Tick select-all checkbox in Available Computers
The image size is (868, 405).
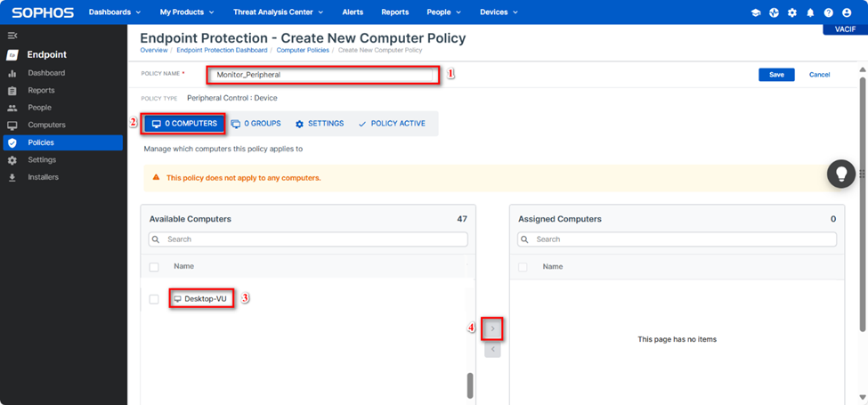[154, 267]
